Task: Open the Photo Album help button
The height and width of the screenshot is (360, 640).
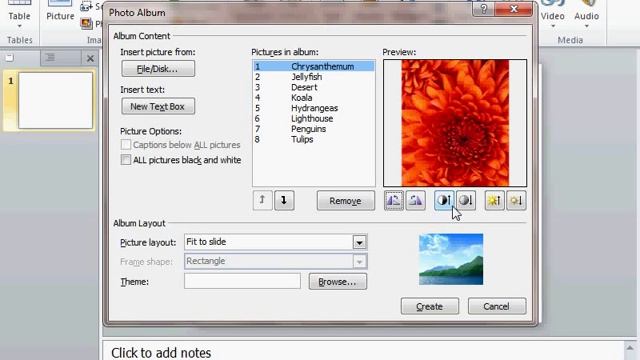Action: click(483, 9)
